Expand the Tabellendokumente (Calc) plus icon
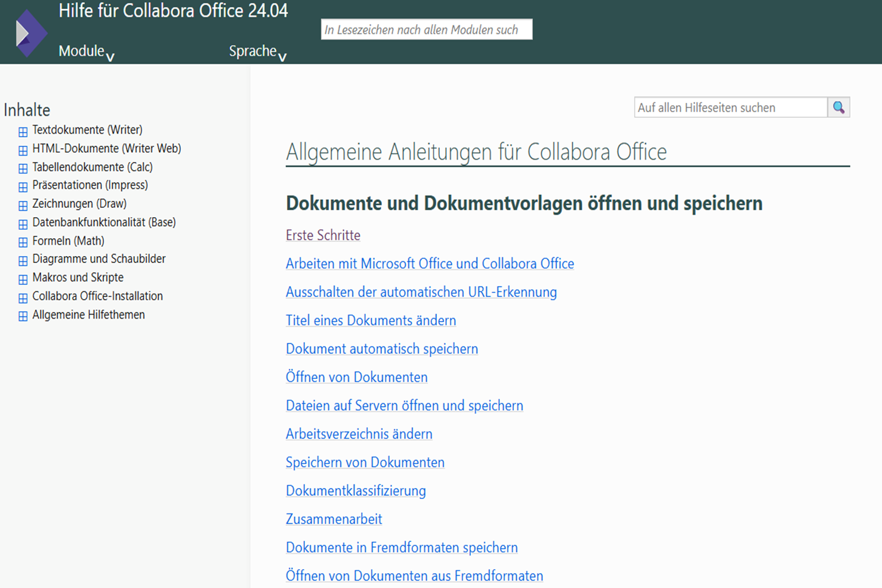 click(x=23, y=169)
